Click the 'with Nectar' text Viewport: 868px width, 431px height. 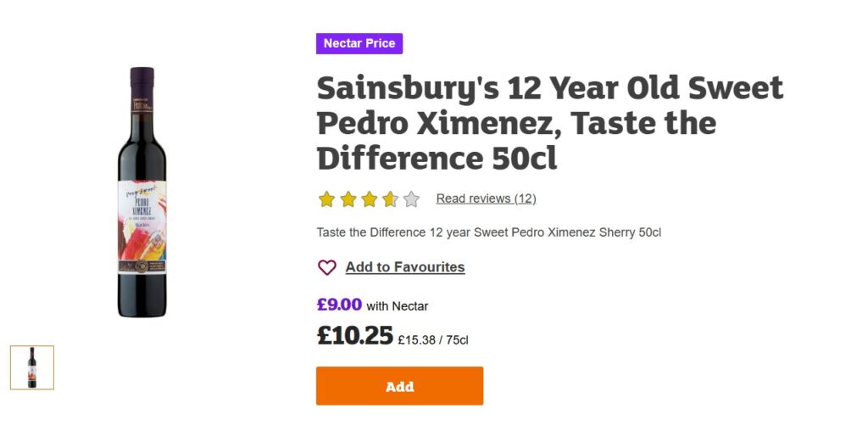click(x=398, y=306)
